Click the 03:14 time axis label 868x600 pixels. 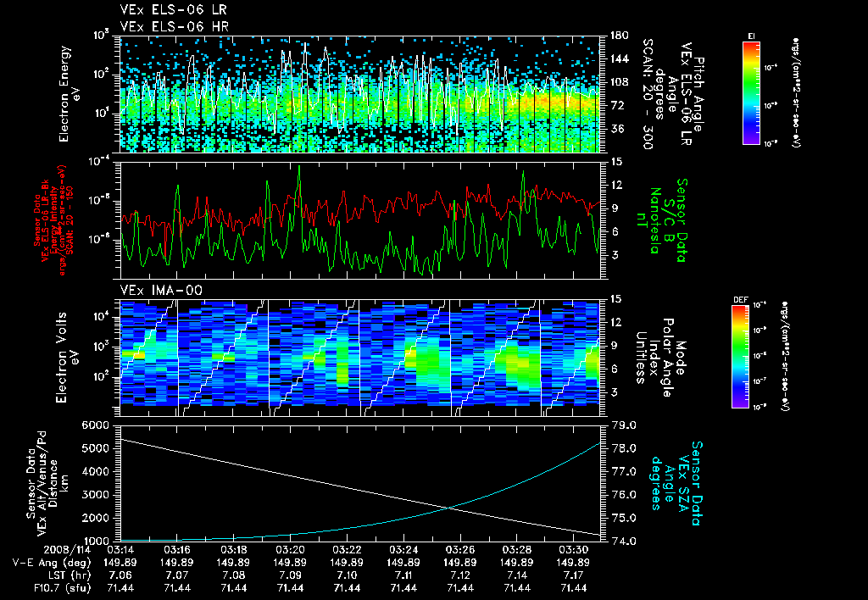[x=120, y=550]
